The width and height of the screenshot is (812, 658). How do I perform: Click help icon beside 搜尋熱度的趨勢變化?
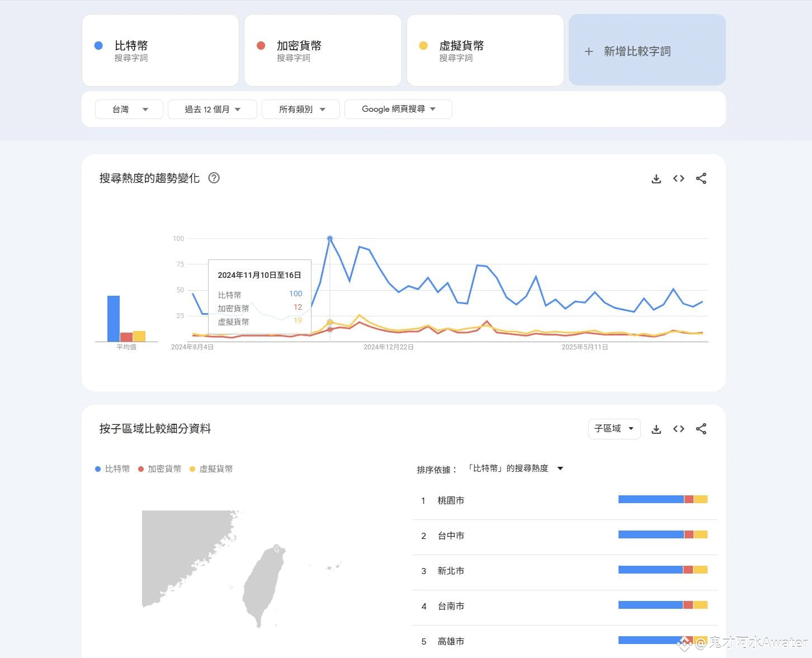(214, 178)
